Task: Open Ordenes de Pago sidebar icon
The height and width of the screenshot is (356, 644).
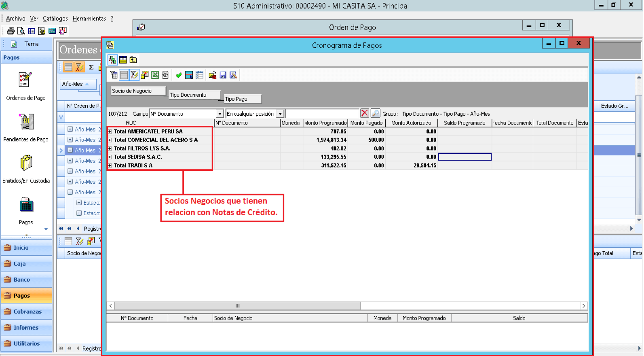Action: (x=25, y=80)
